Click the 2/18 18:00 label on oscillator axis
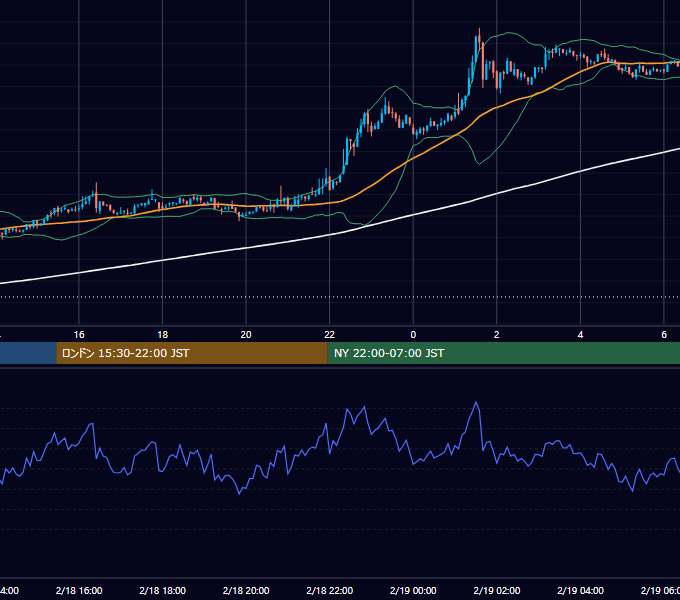This screenshot has width=680, height=600. coord(163,590)
